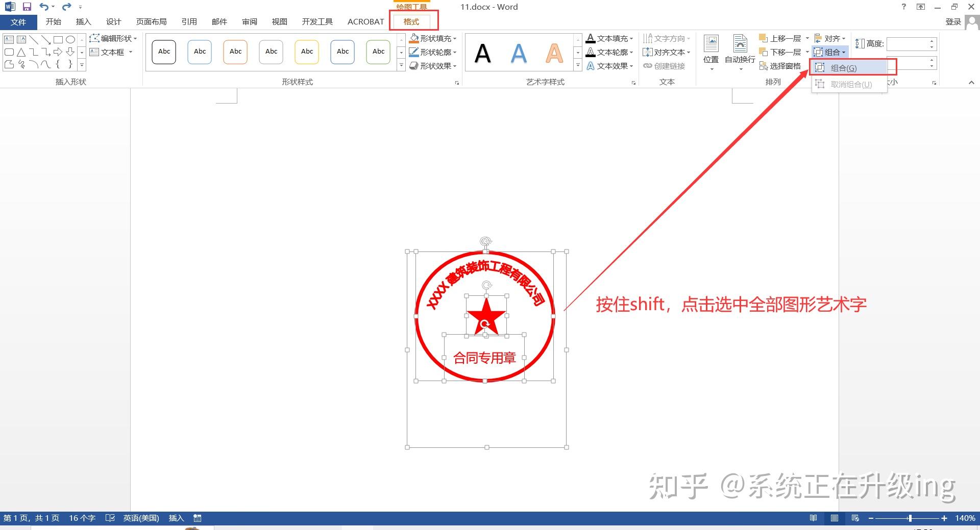Image resolution: width=980 pixels, height=530 pixels.
Task: Click the 上移一层 bring forward button
Action: tap(780, 38)
